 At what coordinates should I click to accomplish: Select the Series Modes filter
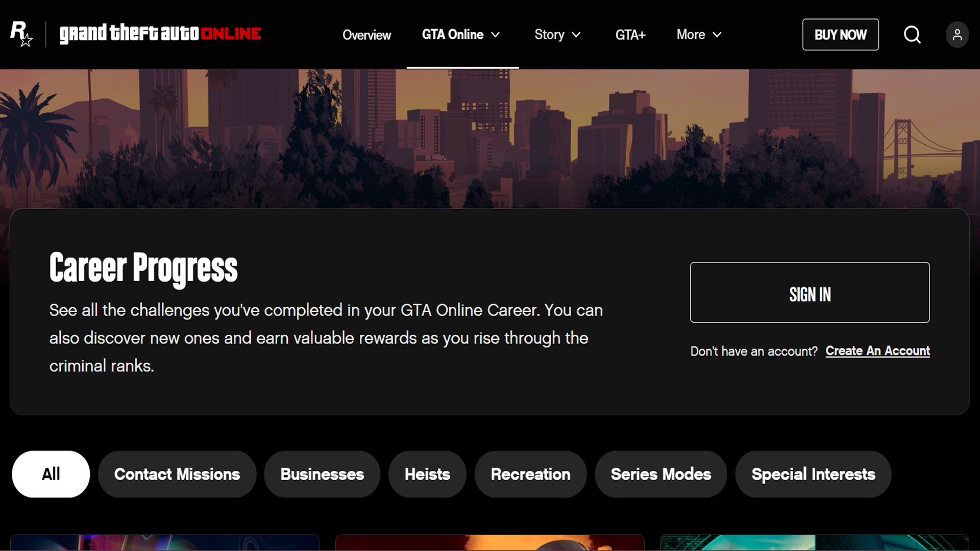click(661, 474)
